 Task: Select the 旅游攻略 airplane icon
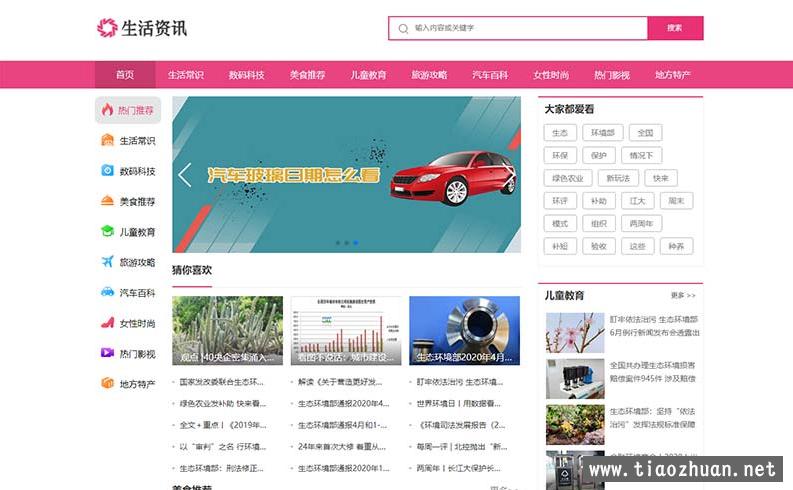[x=107, y=261]
